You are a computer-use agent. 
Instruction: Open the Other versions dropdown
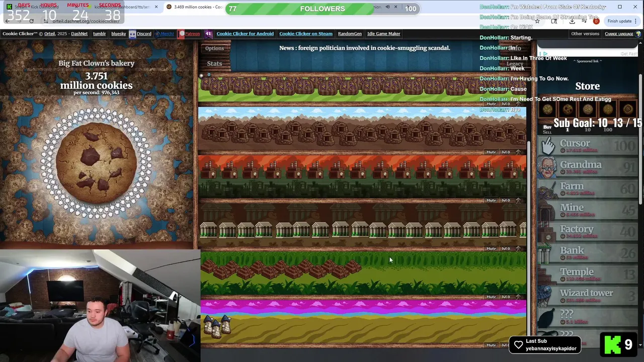pos(585,34)
